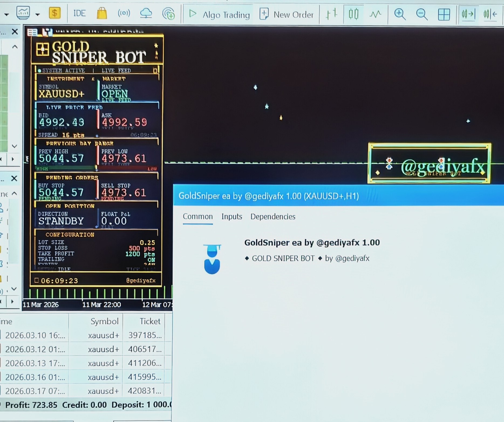This screenshot has height=422, width=504.
Task: Open the Dependencies tab
Action: pyautogui.click(x=273, y=217)
